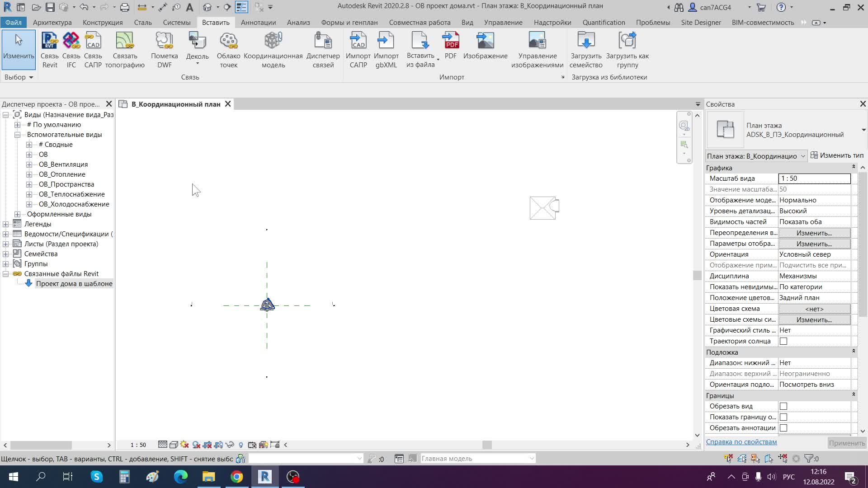868x488 pixels.
Task: Toggle the Траектория солнца checkbox
Action: tap(783, 341)
